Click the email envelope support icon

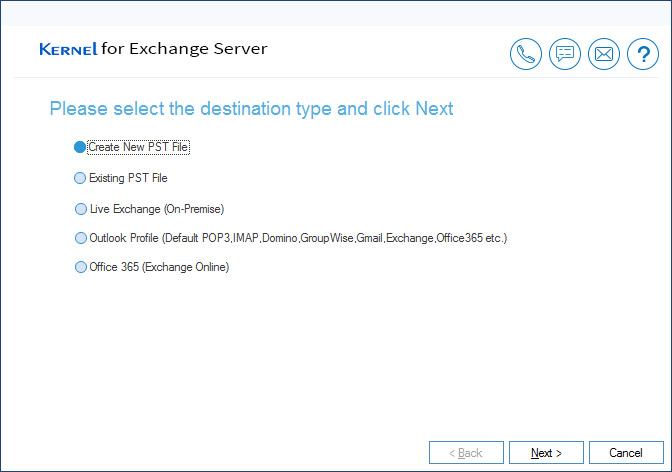point(603,54)
